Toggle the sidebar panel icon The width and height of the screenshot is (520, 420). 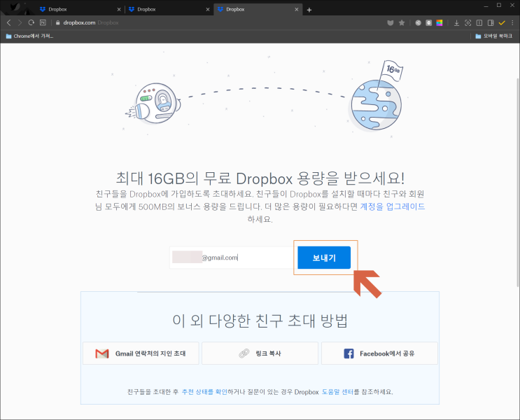491,22
